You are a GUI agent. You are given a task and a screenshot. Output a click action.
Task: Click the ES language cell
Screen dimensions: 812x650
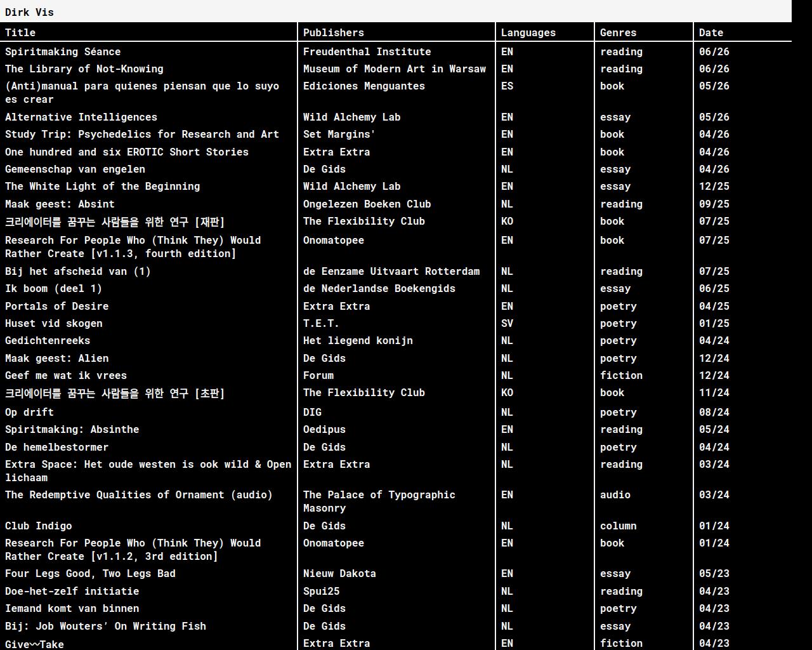[507, 86]
